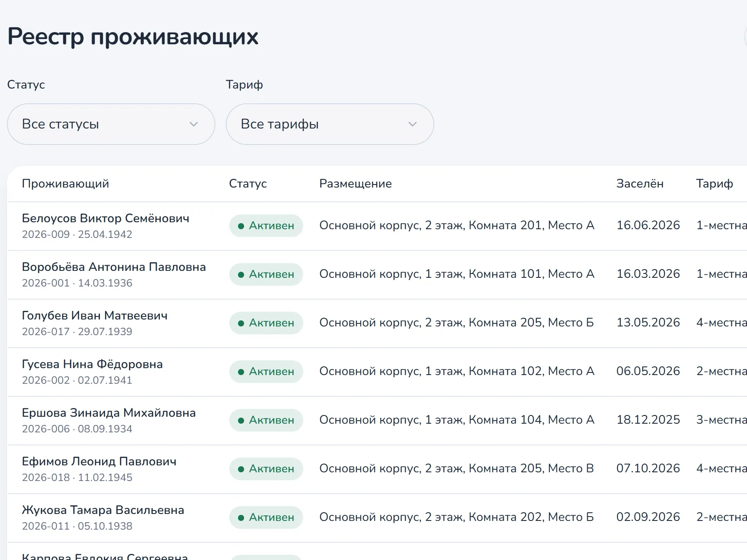Open resident Жукова Тамара Васильевна

[x=103, y=510]
